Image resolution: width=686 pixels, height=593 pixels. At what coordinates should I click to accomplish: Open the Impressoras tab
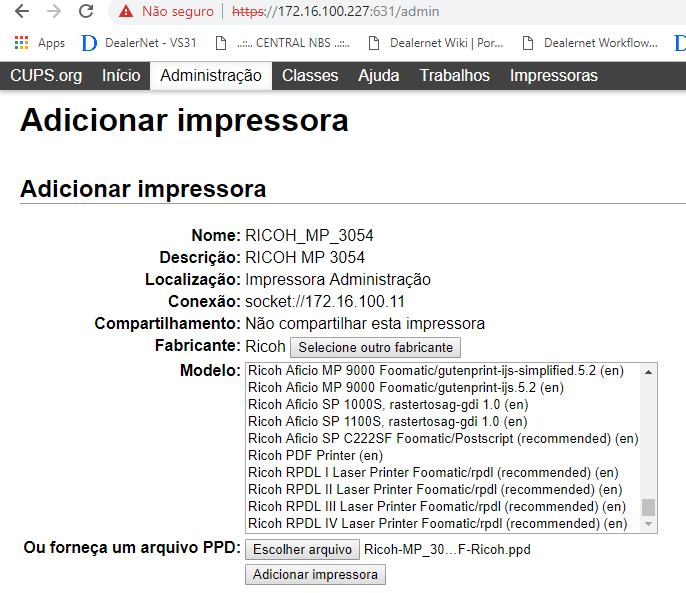(553, 76)
